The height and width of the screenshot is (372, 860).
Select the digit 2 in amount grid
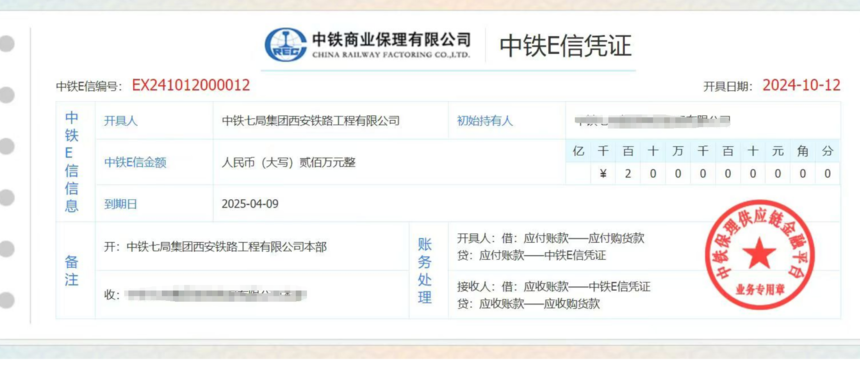click(x=628, y=174)
